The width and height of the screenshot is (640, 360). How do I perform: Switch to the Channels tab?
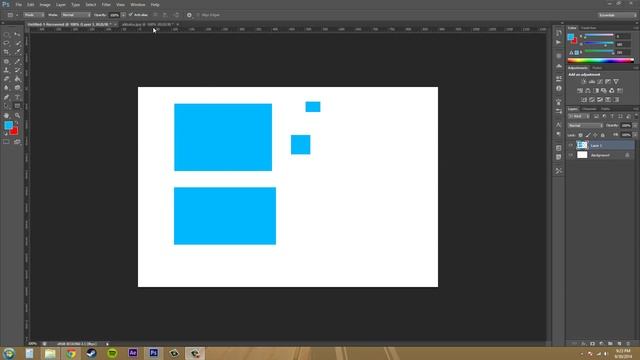pos(589,109)
